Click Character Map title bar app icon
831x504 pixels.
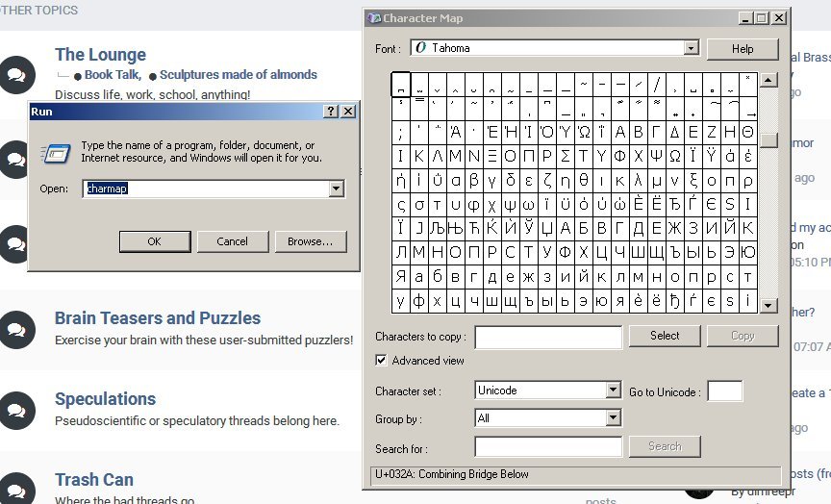[373, 18]
